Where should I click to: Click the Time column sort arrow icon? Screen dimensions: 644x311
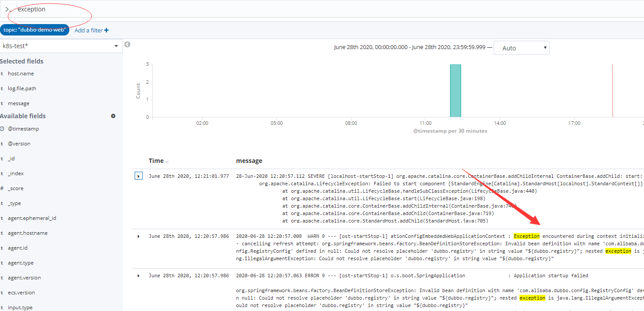pos(167,162)
